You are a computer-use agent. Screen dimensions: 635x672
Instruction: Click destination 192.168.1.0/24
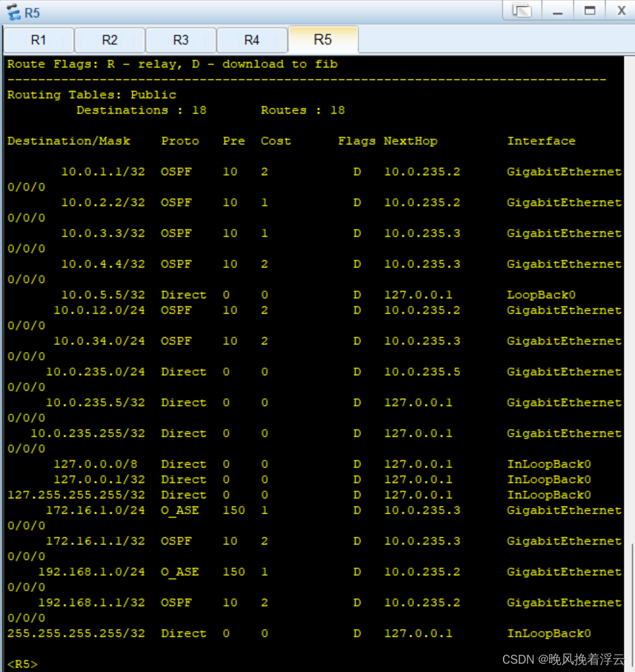(x=92, y=572)
